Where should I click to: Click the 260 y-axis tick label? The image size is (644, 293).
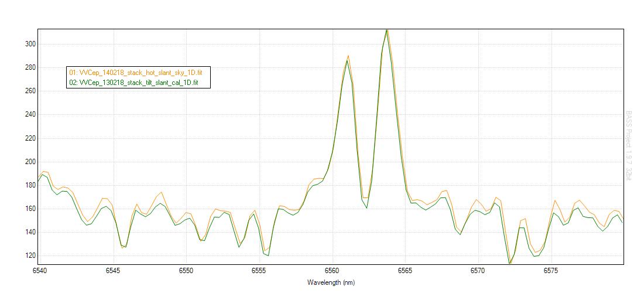(30, 91)
